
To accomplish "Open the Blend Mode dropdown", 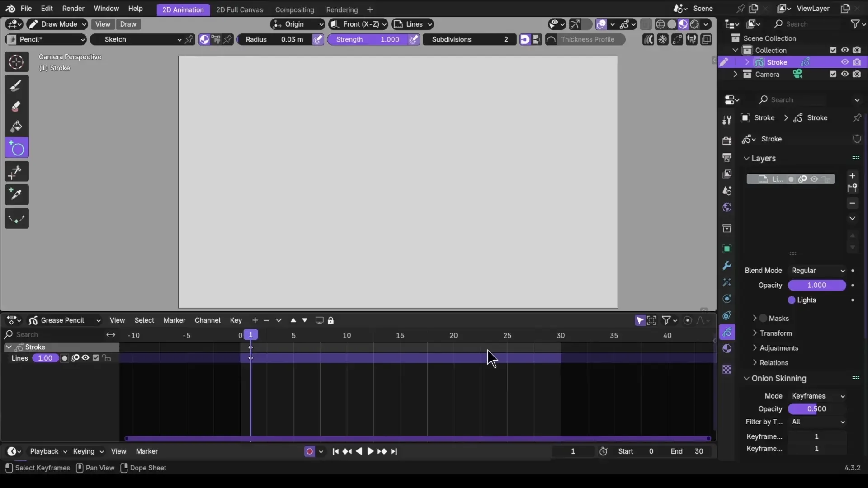I will coord(818,271).
